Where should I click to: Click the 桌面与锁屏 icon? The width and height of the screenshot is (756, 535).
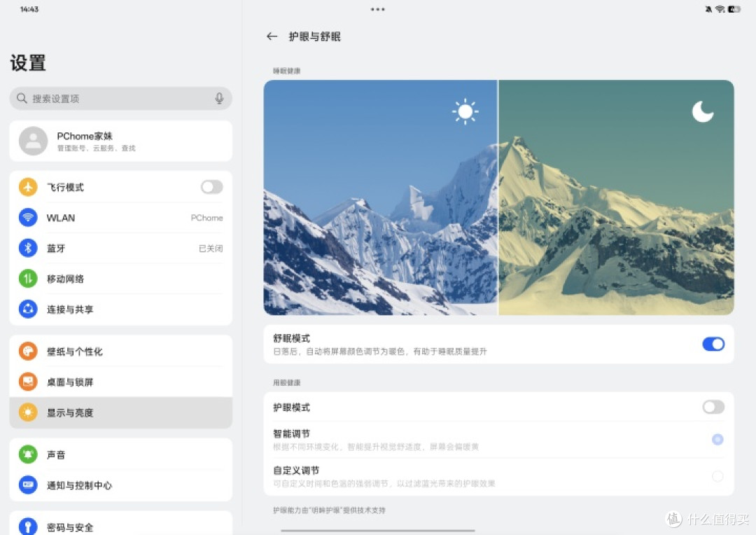pos(28,382)
